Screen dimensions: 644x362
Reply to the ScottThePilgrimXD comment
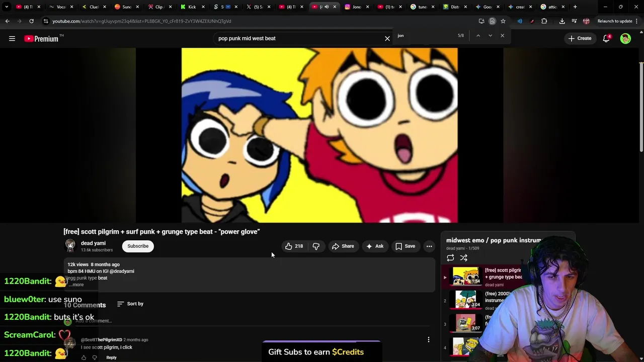(111, 357)
